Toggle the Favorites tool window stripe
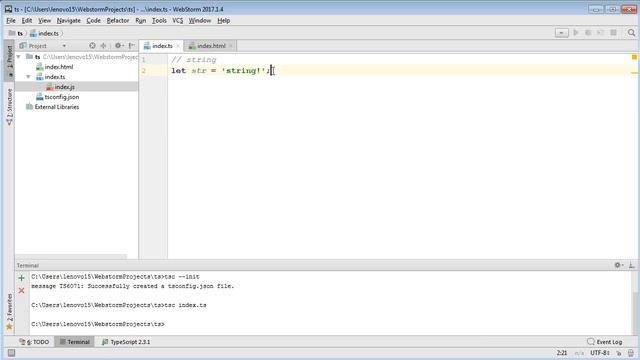This screenshot has width=640, height=360. 9,312
